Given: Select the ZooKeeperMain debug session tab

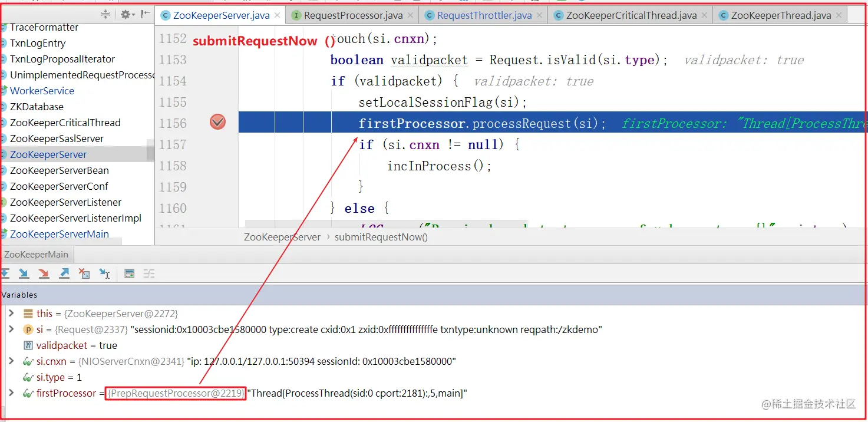Looking at the screenshot, I should click(37, 255).
